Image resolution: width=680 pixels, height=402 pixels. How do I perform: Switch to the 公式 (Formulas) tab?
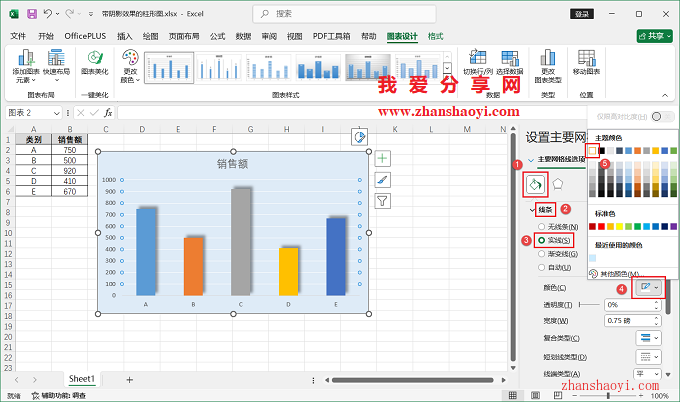217,36
